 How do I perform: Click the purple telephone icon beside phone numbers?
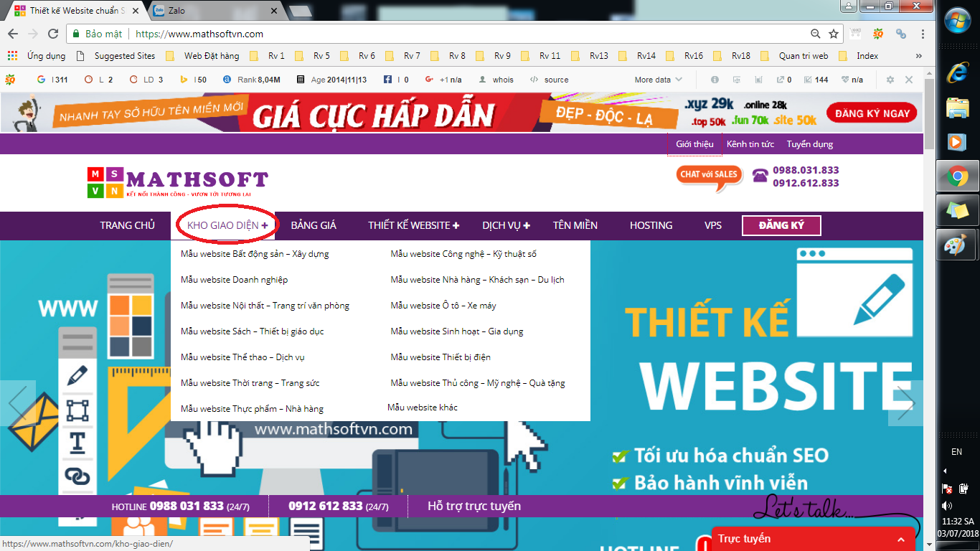point(760,176)
